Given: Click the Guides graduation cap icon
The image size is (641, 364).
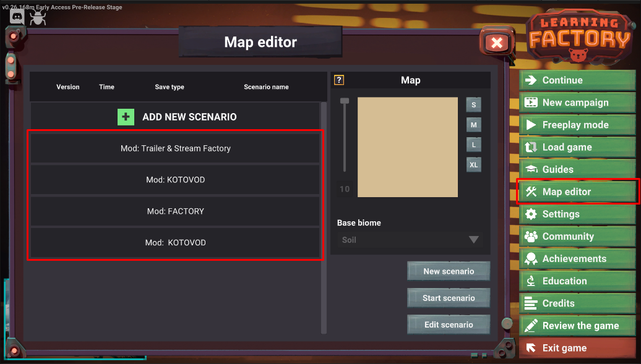Looking at the screenshot, I should click(531, 169).
